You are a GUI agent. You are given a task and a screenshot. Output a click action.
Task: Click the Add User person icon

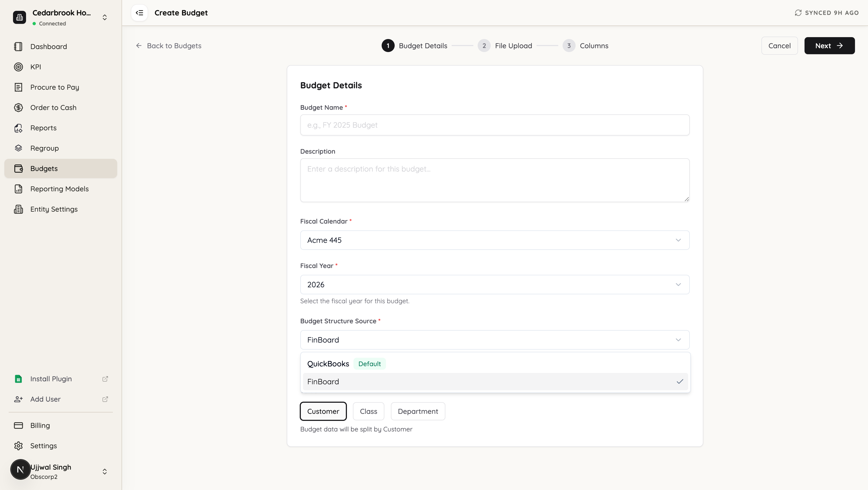(x=18, y=399)
